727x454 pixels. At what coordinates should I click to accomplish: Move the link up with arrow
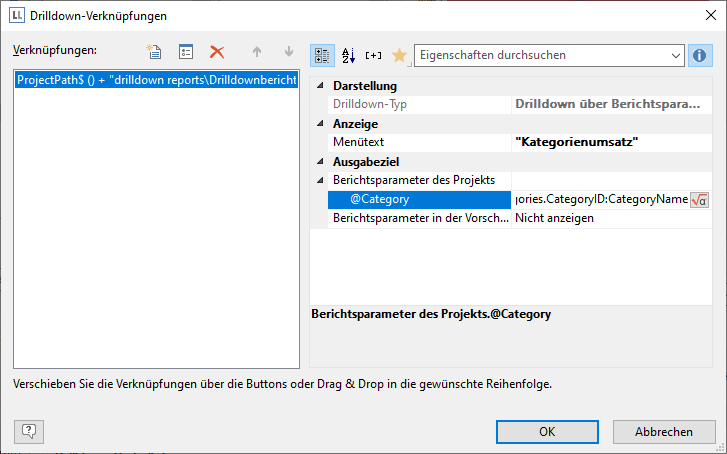point(257,52)
